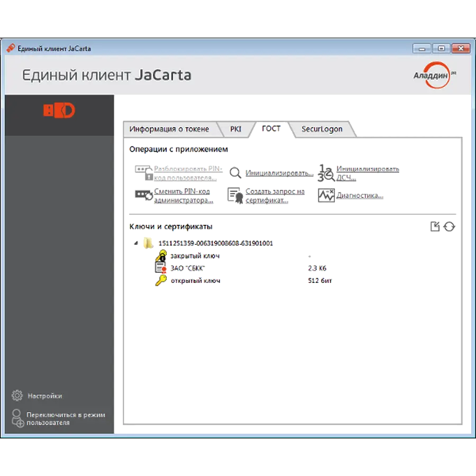
Task: Click the unlock user PIN icon
Action: pyautogui.click(x=143, y=173)
